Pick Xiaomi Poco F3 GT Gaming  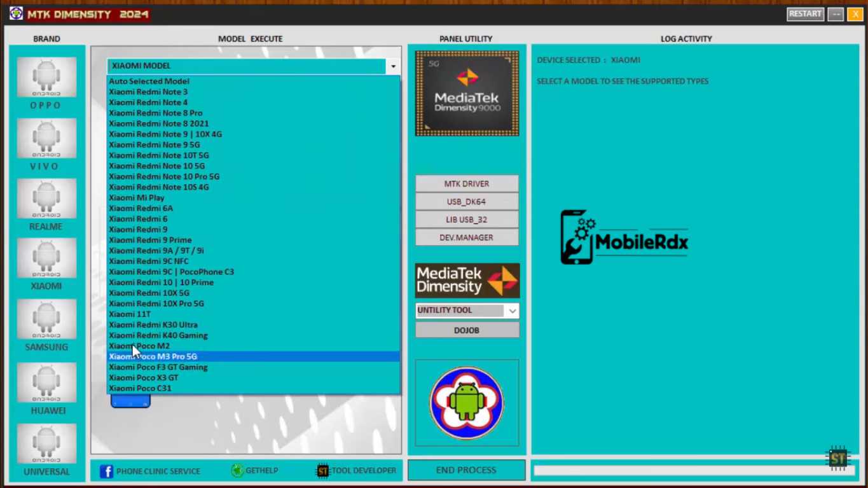[x=253, y=368]
